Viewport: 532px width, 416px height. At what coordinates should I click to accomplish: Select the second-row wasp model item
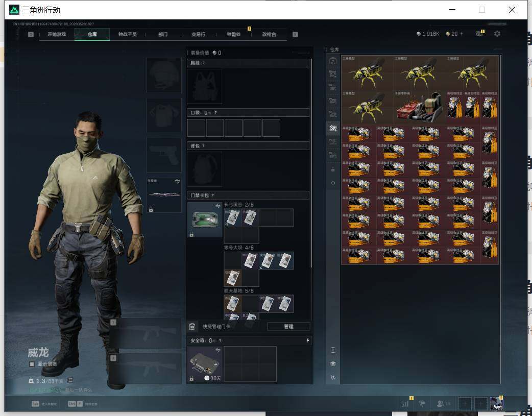click(x=368, y=107)
